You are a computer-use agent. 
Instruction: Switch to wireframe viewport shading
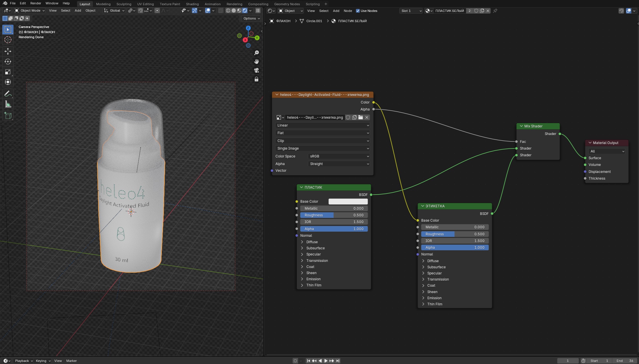pos(228,10)
